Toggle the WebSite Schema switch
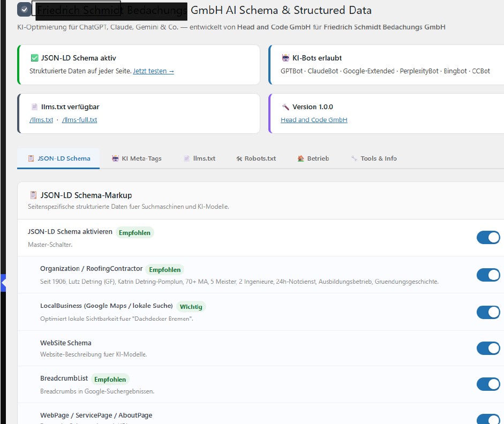 click(x=488, y=348)
